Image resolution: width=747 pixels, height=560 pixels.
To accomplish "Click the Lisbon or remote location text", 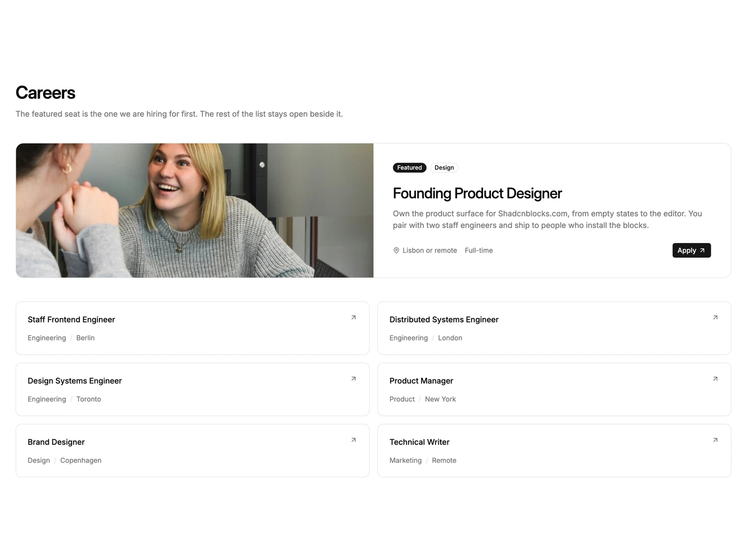I will (430, 250).
